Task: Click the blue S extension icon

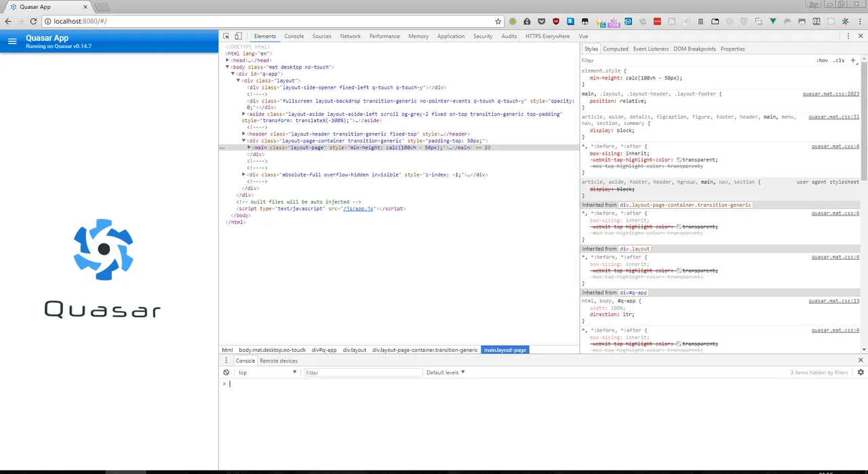Action: (570, 22)
